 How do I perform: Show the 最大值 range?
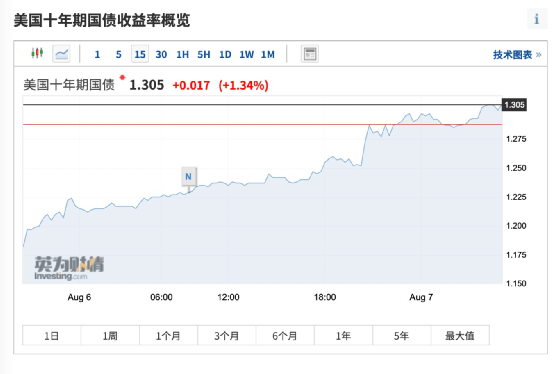[460, 335]
